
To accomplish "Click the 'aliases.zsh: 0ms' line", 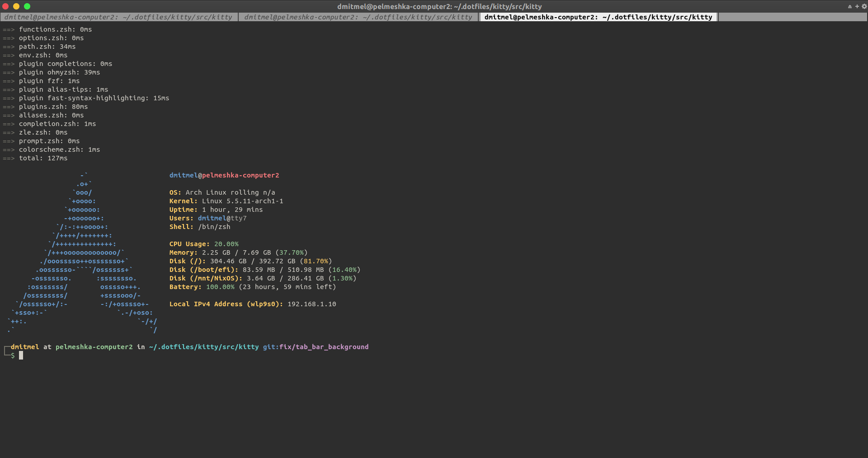I will 43,115.
